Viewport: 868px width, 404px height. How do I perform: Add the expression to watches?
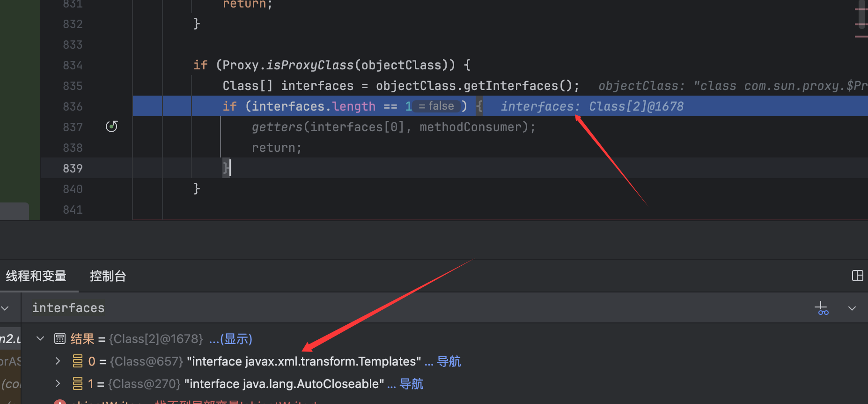pos(821,308)
